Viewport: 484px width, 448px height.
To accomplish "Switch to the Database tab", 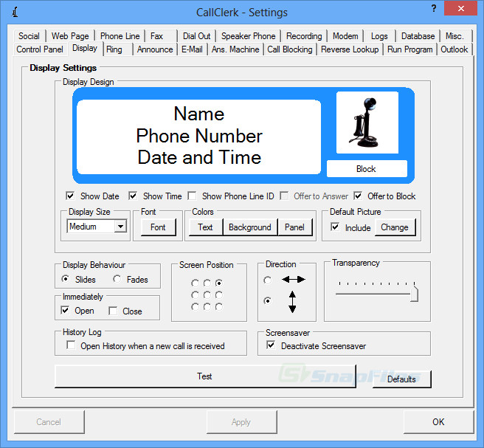I will pyautogui.click(x=418, y=36).
